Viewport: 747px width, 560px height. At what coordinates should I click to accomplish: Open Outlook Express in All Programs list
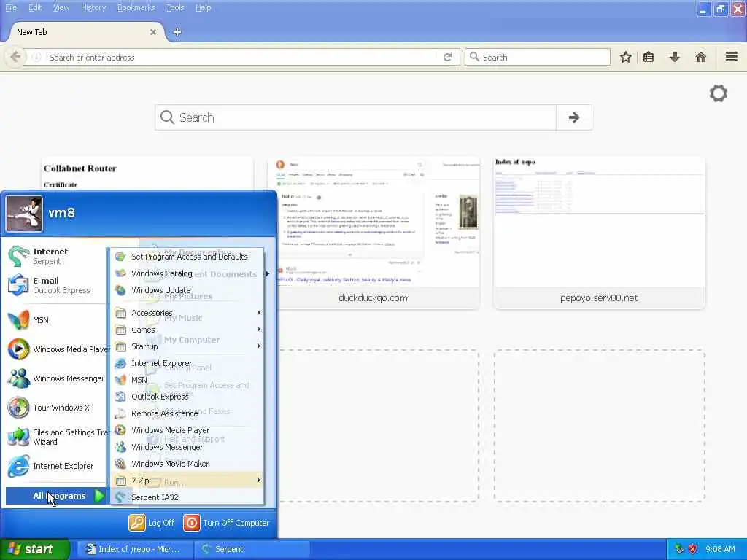coord(187,397)
